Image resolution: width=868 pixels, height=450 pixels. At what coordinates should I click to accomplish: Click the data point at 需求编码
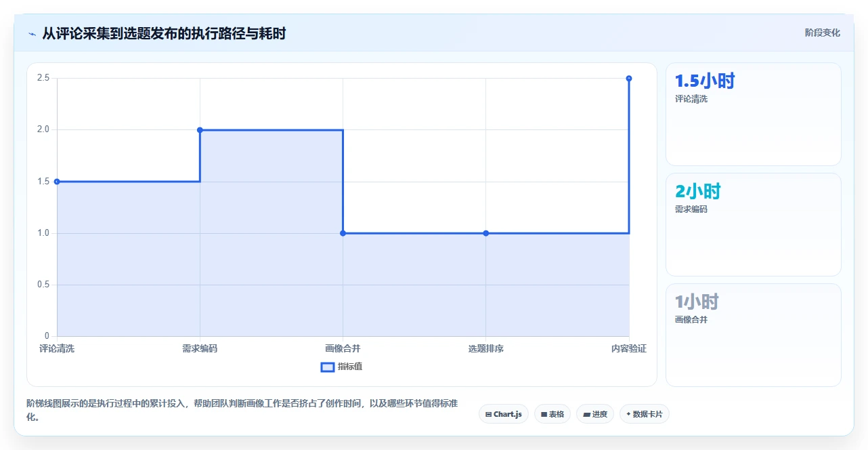200,129
